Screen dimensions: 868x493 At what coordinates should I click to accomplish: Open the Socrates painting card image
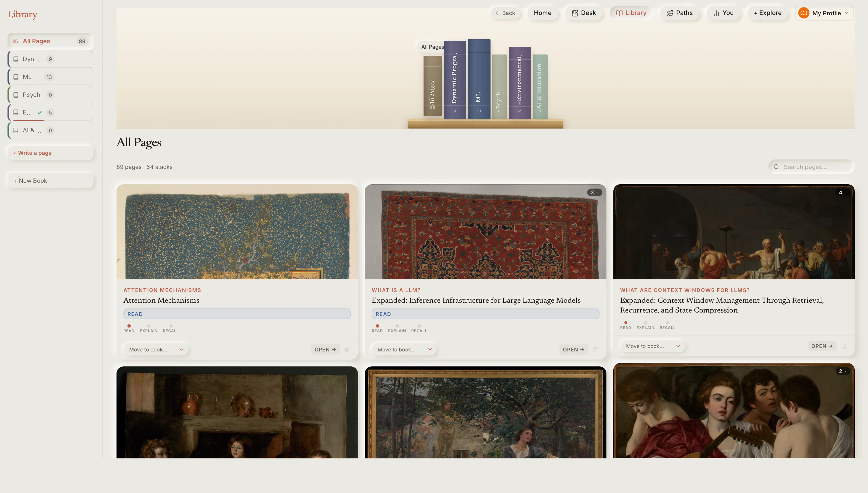click(734, 232)
